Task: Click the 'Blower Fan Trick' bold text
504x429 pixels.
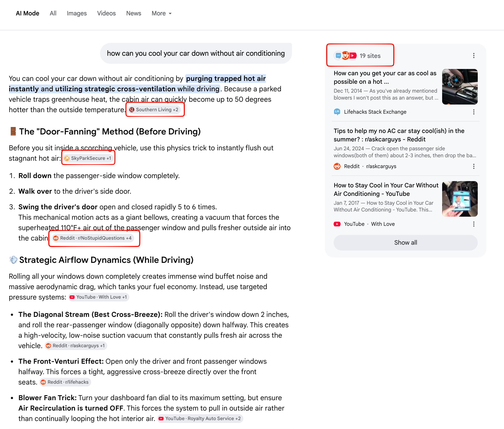Action: pos(48,398)
